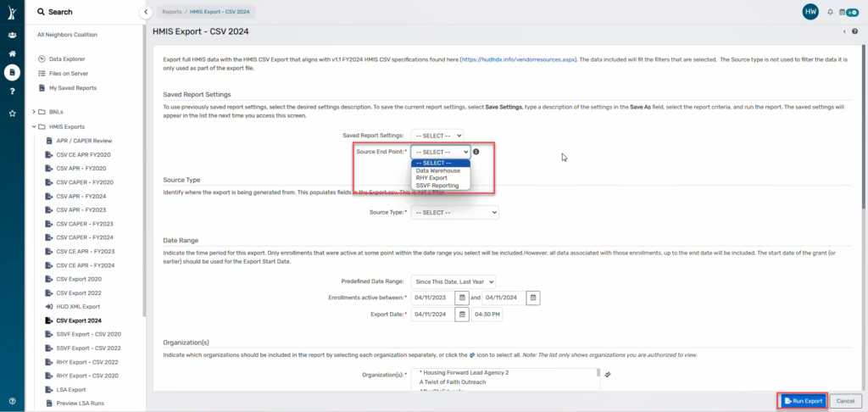Open calendar picker for Export Date
This screenshot has height=412, width=868.
(x=462, y=315)
